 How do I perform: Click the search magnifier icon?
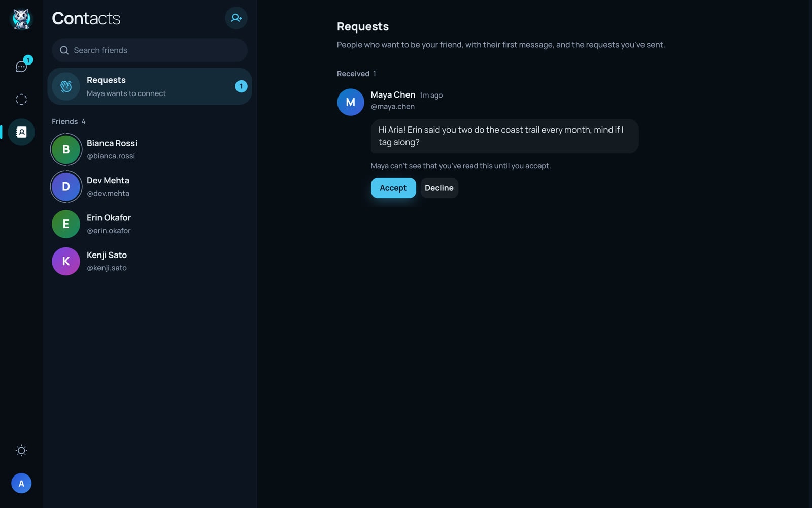(x=64, y=50)
